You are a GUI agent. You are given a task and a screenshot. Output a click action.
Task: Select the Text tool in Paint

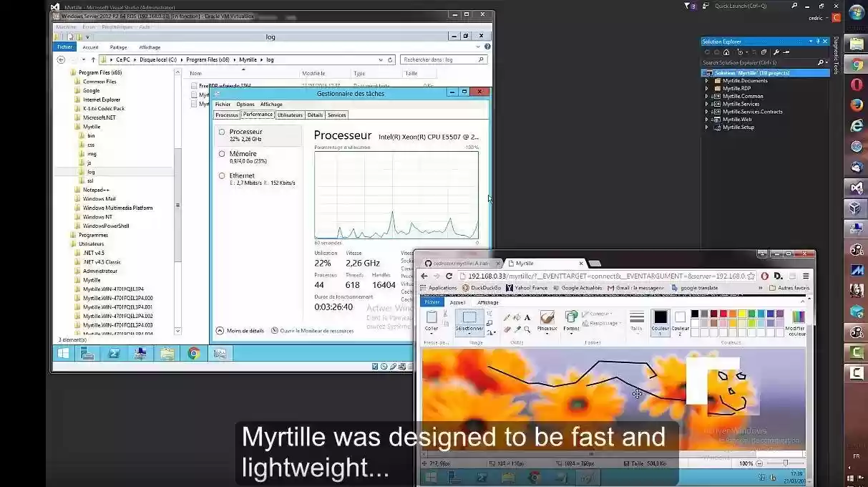pyautogui.click(x=526, y=317)
